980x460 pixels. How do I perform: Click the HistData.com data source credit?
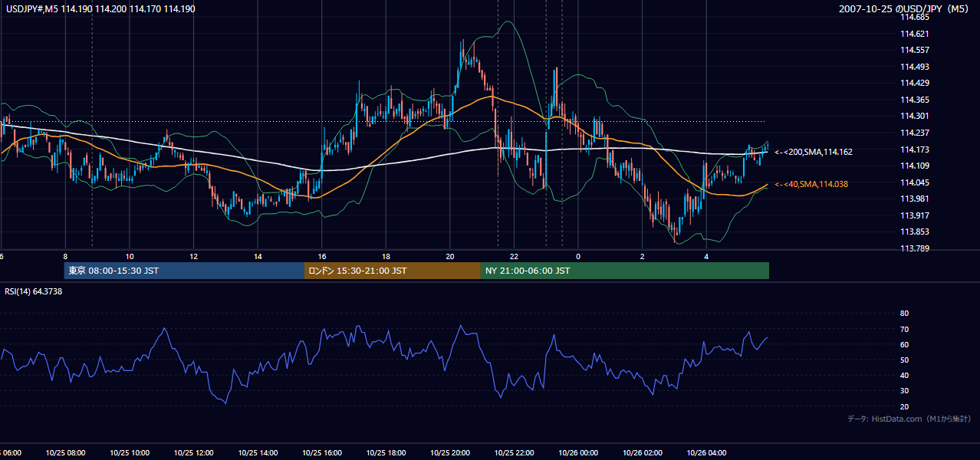point(909,419)
